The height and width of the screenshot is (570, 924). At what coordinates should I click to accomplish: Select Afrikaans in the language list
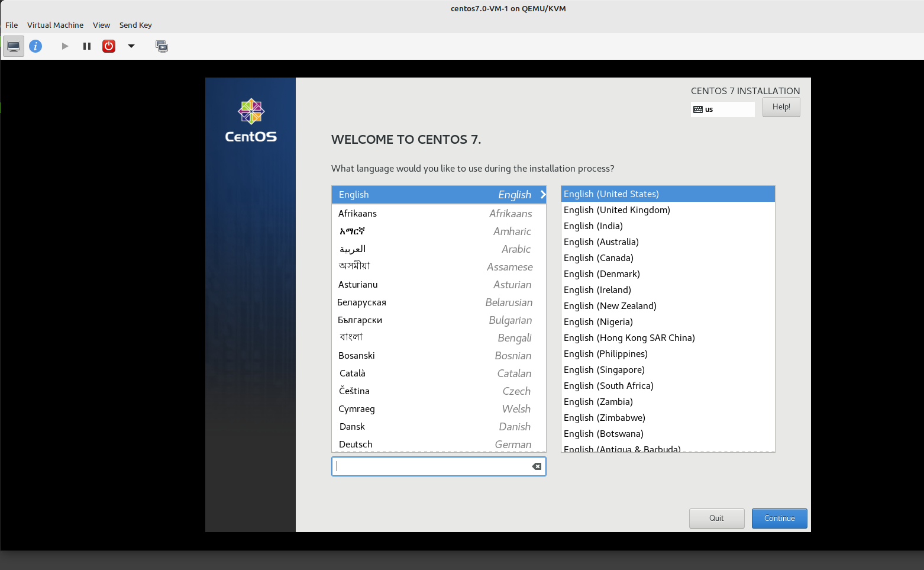tap(439, 213)
